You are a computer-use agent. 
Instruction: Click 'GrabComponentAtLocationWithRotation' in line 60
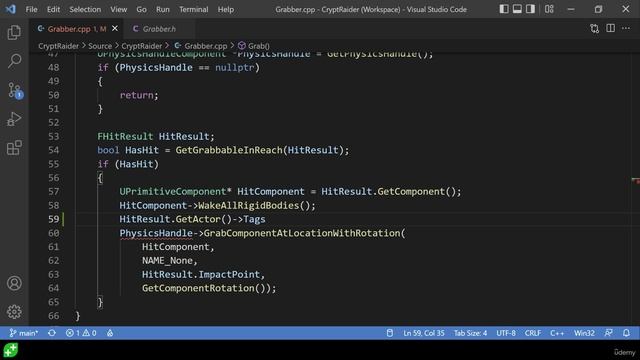(302, 233)
